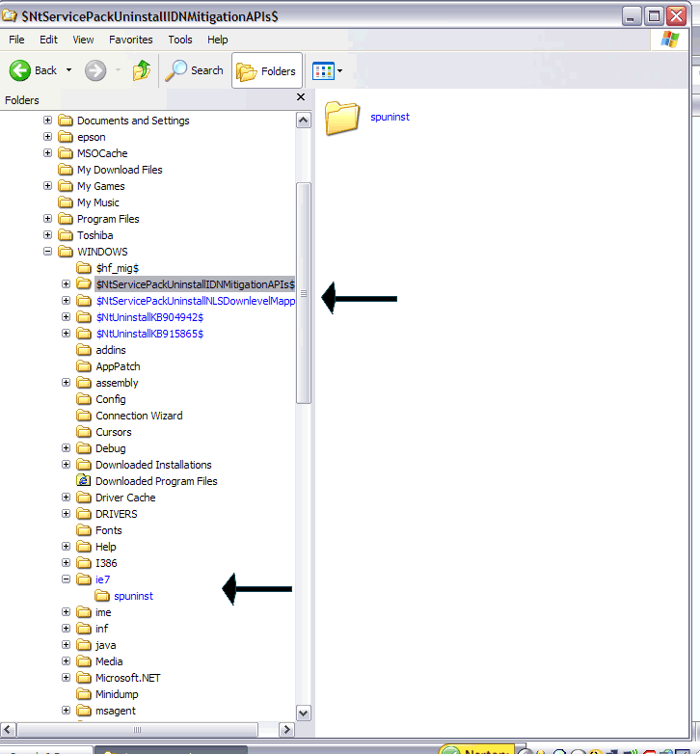Screen dimensions: 700x754
Task: Select the Minidump folder icon
Action: pos(84,694)
